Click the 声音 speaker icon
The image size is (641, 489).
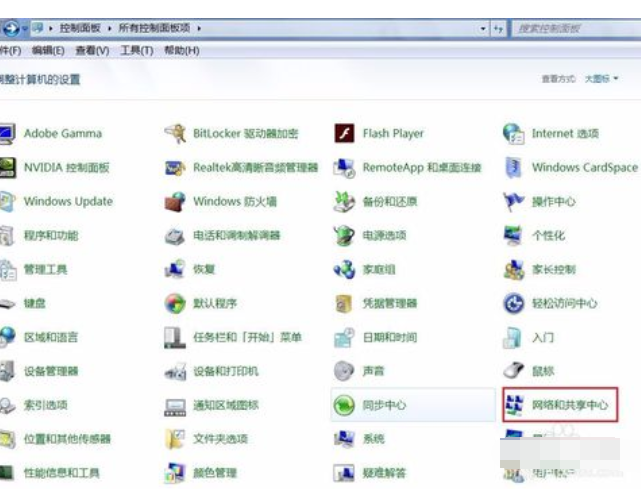(345, 371)
